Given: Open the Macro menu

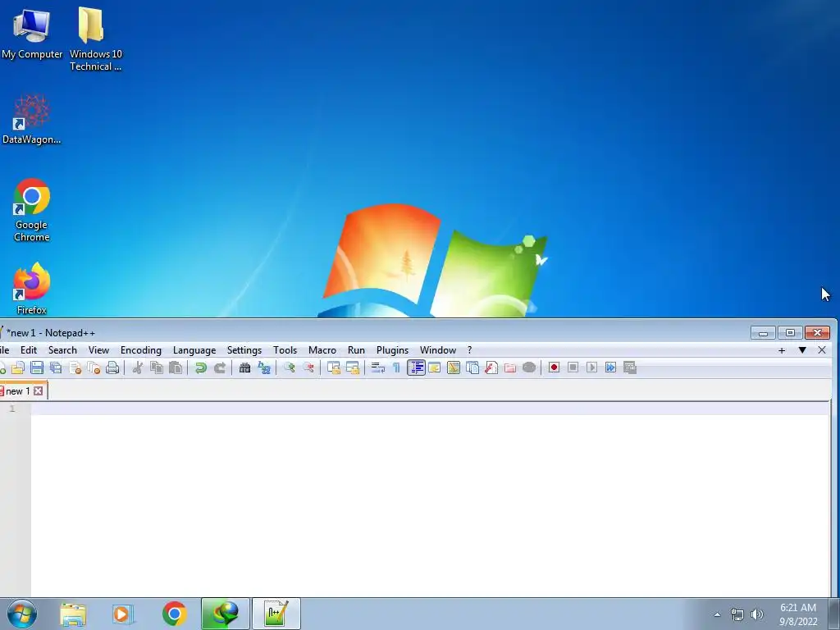Looking at the screenshot, I should [x=322, y=350].
